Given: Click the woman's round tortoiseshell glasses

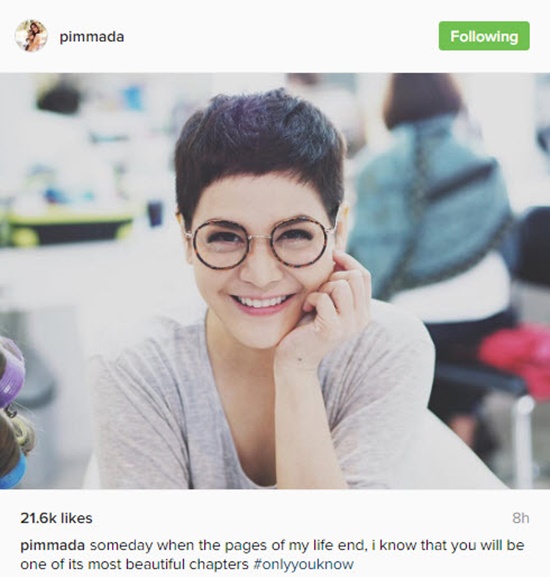Looking at the screenshot, I should click(260, 243).
